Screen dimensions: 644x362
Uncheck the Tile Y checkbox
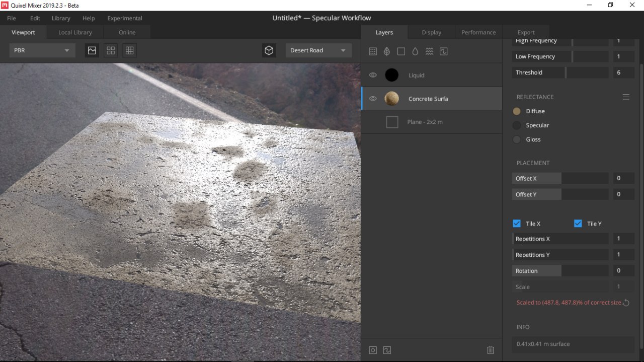point(578,224)
